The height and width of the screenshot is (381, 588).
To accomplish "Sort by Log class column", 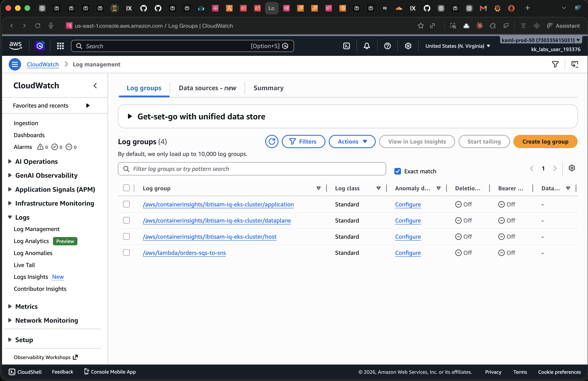I will click(x=378, y=188).
